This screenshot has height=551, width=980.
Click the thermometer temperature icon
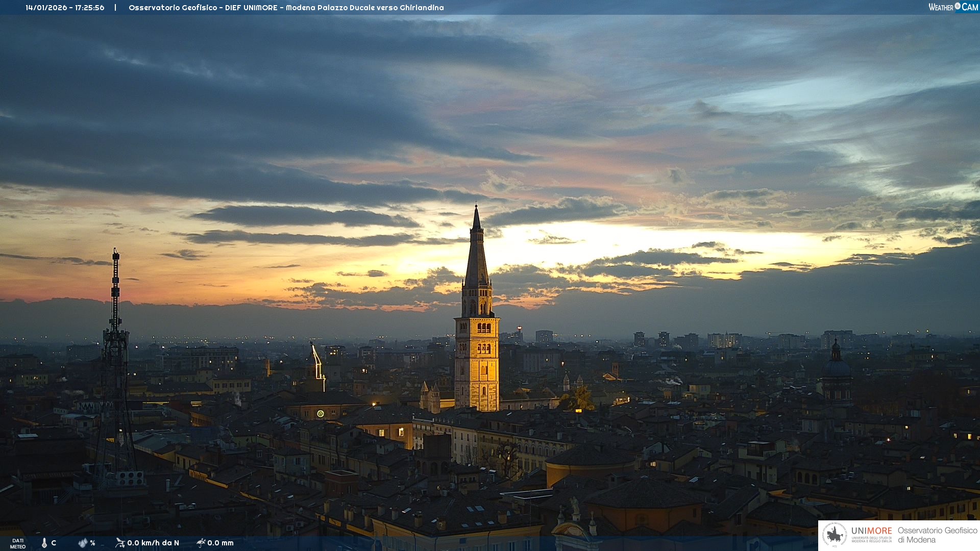click(44, 543)
